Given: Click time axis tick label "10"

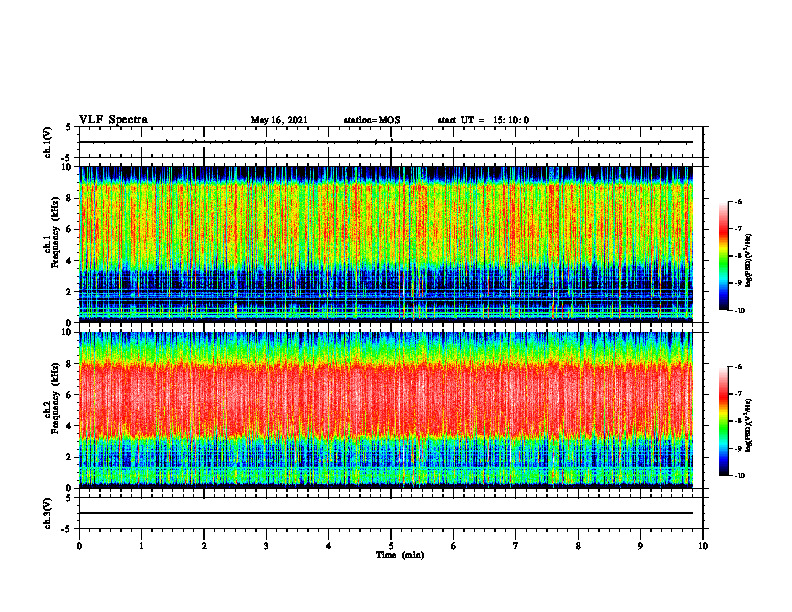Looking at the screenshot, I should coord(703,546).
